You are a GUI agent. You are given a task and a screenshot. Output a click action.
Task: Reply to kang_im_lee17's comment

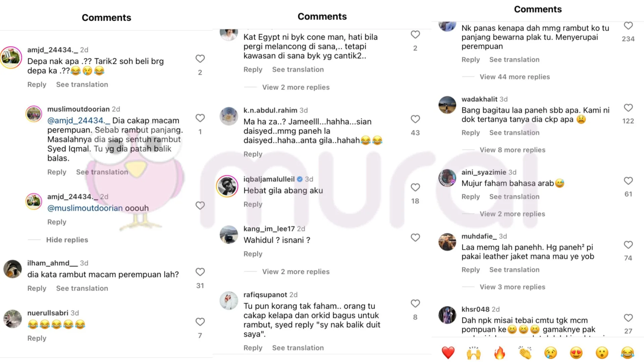click(253, 254)
